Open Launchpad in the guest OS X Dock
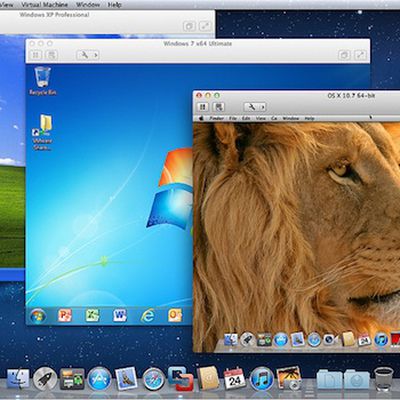 click(x=247, y=340)
